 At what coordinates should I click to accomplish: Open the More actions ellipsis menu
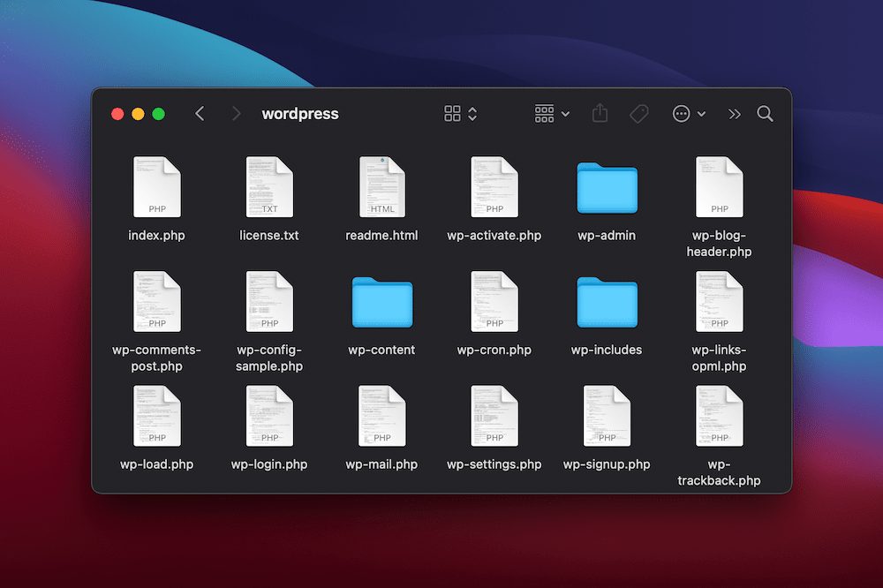click(x=689, y=114)
